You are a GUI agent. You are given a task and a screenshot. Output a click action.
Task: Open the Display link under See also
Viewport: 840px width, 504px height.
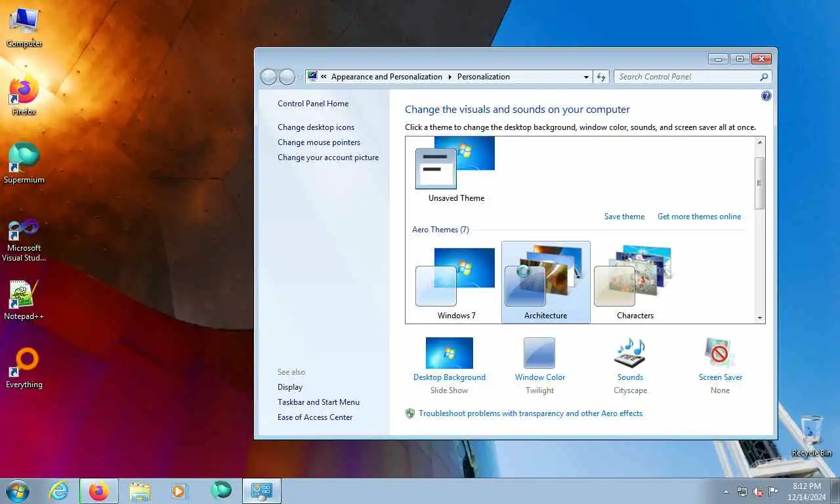point(290,387)
